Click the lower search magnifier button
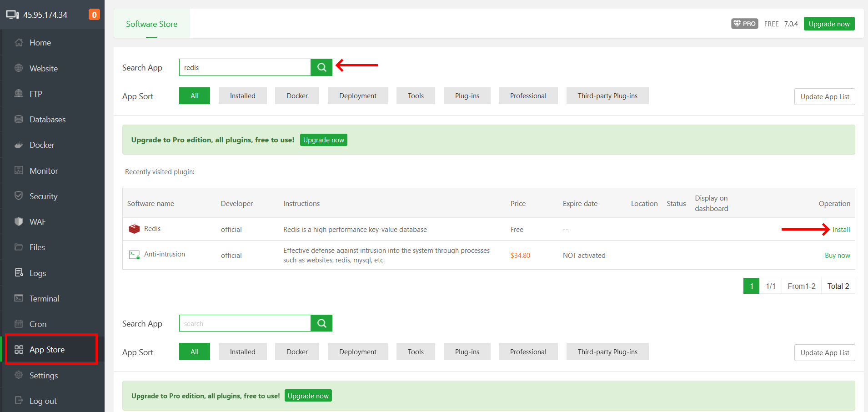Image resolution: width=868 pixels, height=412 pixels. click(x=321, y=323)
